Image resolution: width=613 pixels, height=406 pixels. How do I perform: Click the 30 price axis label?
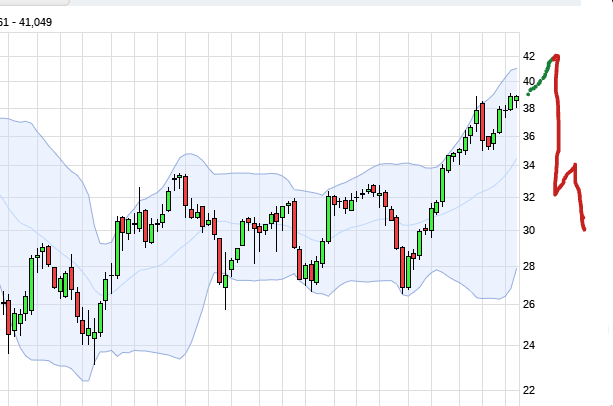click(x=528, y=231)
